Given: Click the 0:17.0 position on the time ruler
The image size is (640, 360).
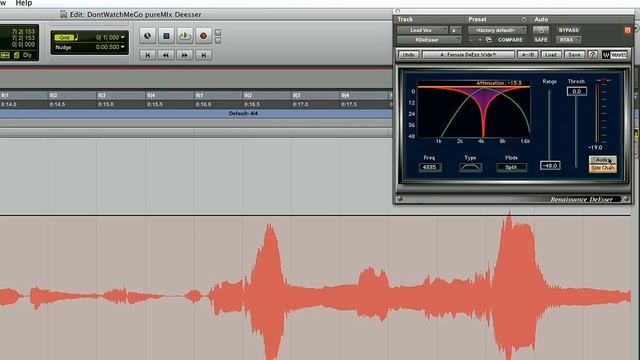Looking at the screenshot, I should (x=300, y=104).
